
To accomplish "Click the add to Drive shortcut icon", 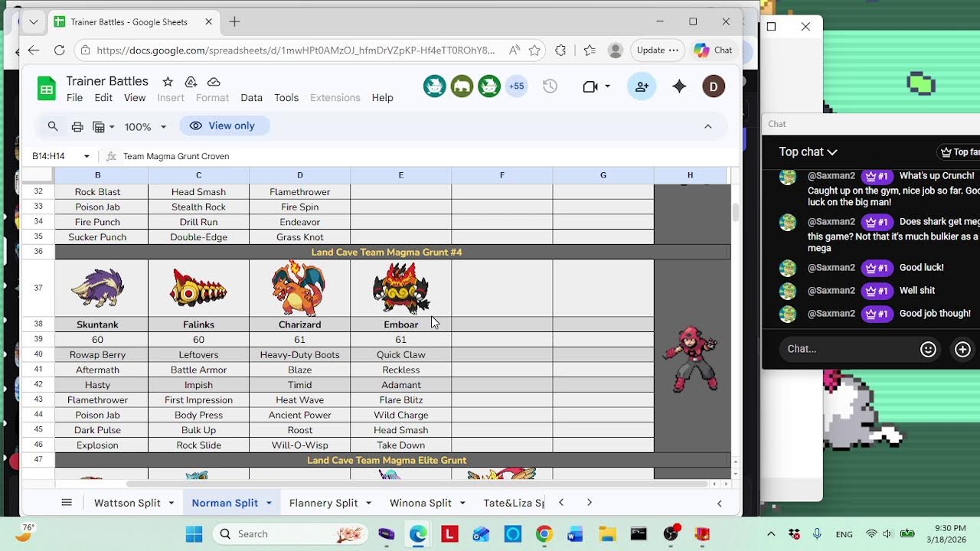I will pos(191,81).
